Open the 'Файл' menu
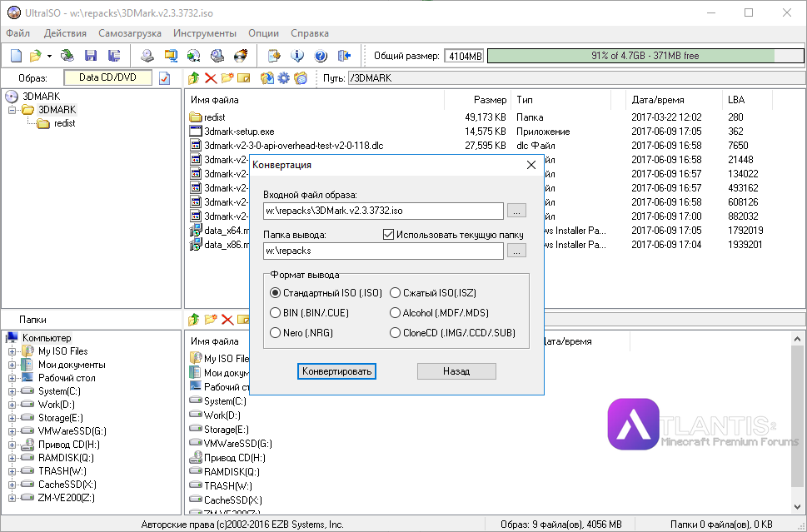The width and height of the screenshot is (807, 532). click(x=18, y=33)
